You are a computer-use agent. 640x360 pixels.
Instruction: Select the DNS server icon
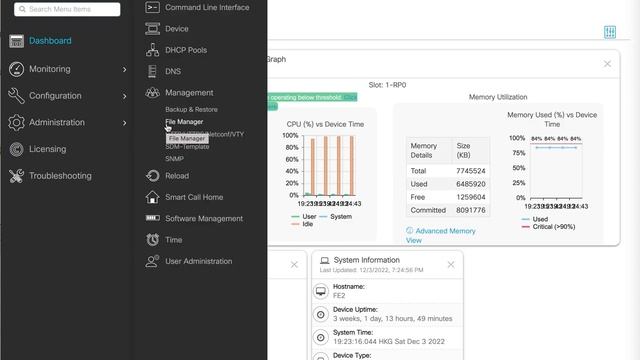[152, 71]
